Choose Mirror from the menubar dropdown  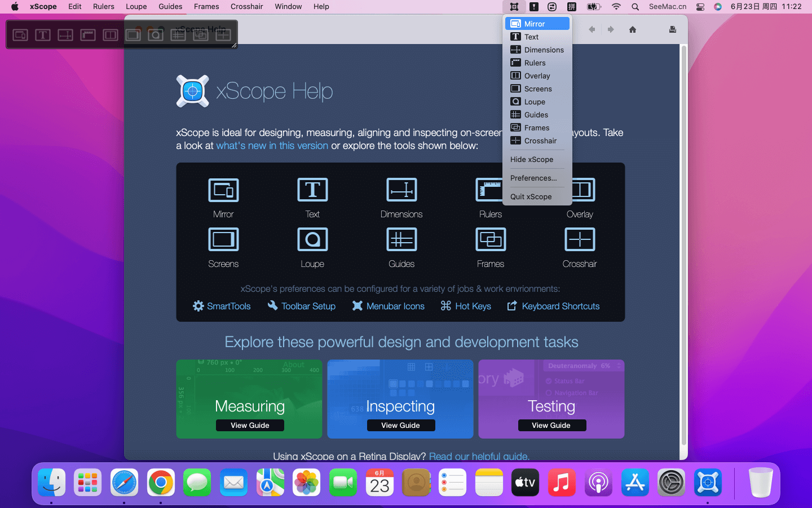(537, 24)
